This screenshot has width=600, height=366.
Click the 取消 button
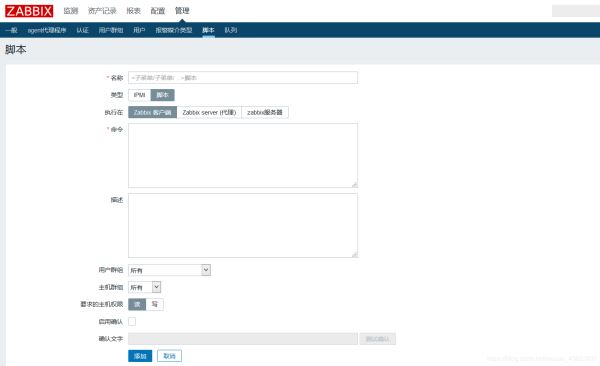point(170,356)
